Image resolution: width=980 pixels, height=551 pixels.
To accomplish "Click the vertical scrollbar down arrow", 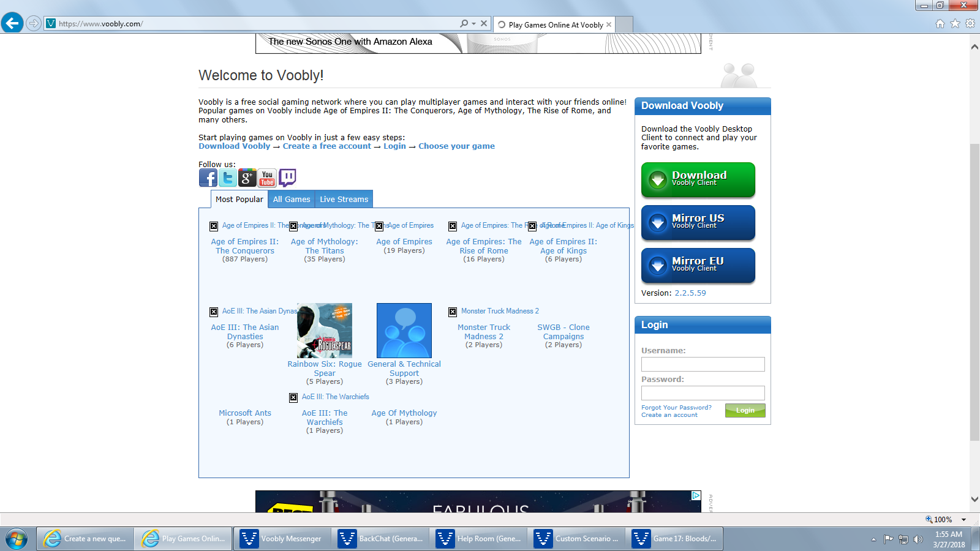I will pyautogui.click(x=974, y=500).
